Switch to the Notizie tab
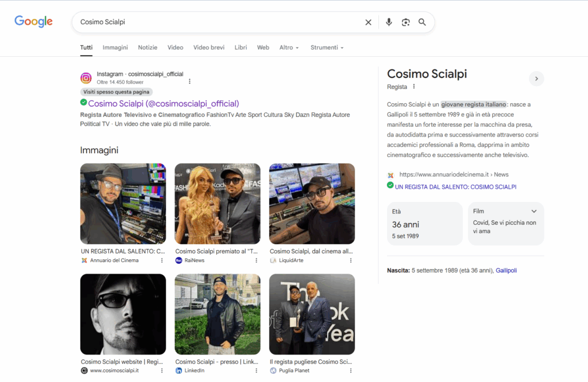The image size is (588, 382). (148, 48)
